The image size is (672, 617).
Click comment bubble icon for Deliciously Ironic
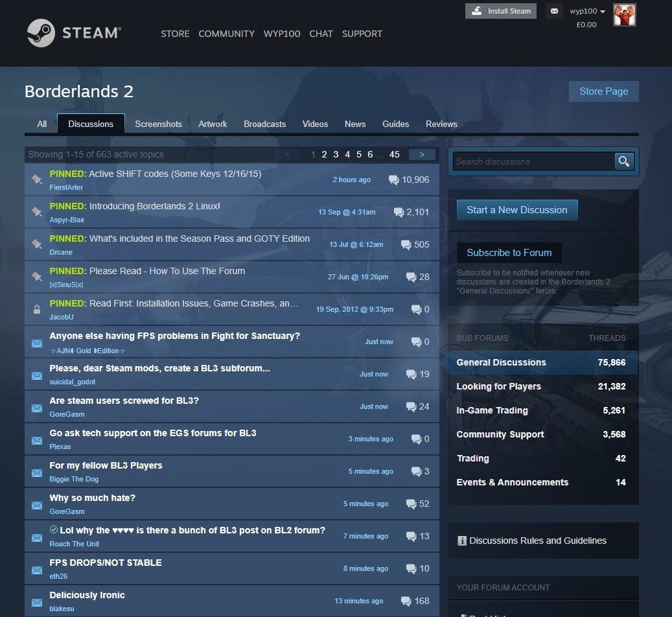point(406,601)
